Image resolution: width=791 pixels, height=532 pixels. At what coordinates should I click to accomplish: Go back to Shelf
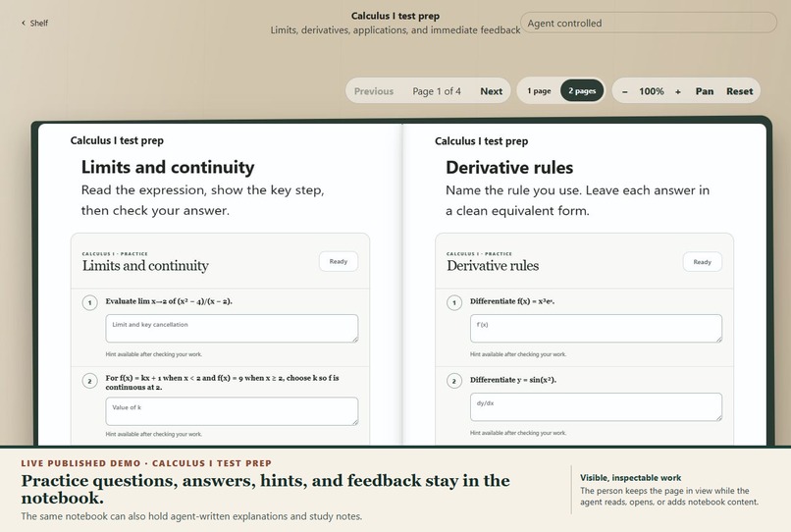(x=34, y=24)
